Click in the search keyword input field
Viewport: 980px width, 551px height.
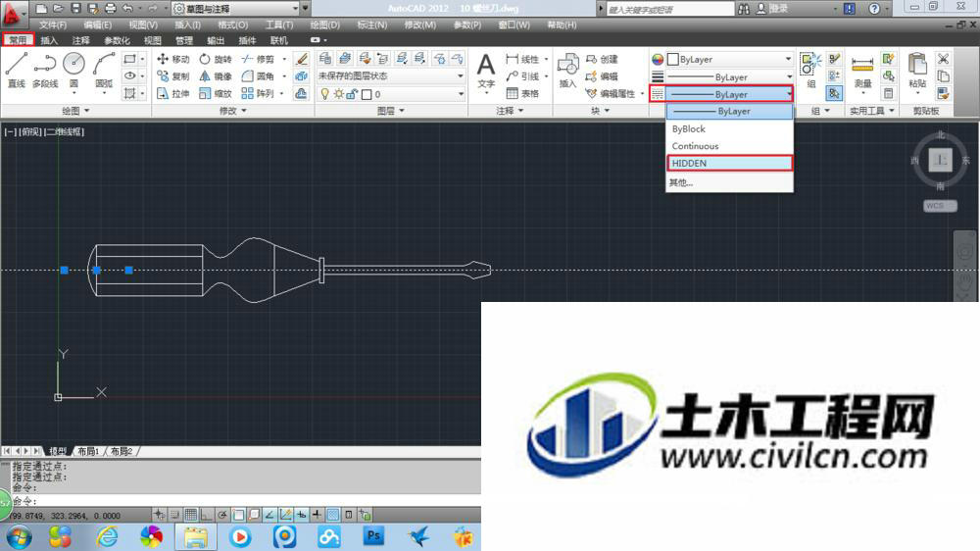[x=670, y=9]
